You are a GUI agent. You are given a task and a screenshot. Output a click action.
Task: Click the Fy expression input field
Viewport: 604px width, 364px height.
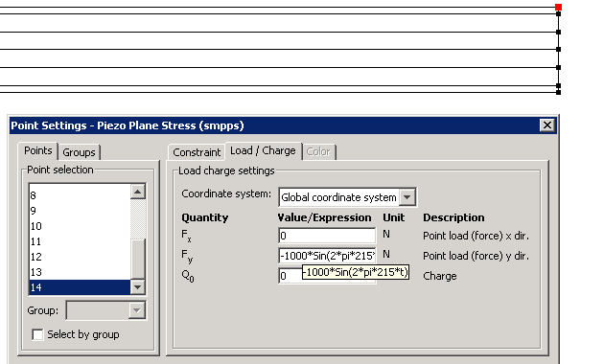point(327,256)
